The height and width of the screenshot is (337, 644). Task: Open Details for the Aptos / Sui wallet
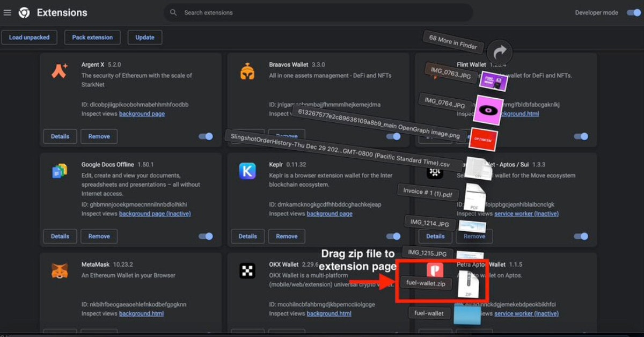435,236
